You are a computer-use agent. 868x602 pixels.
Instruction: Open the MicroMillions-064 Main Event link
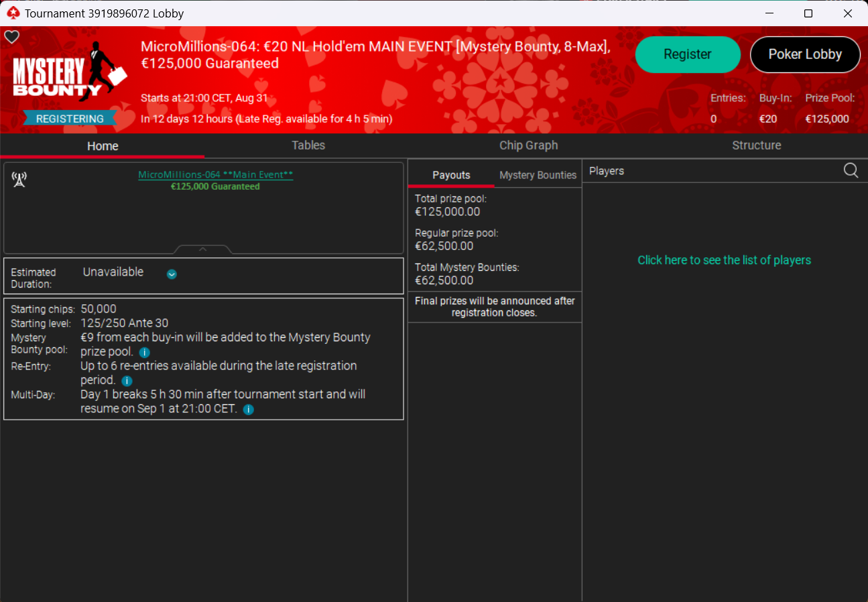pos(215,175)
